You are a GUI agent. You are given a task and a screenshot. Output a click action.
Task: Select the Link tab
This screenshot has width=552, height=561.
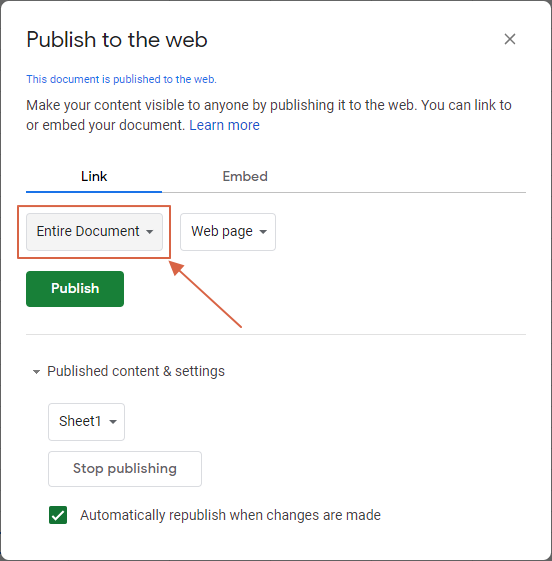(x=94, y=176)
